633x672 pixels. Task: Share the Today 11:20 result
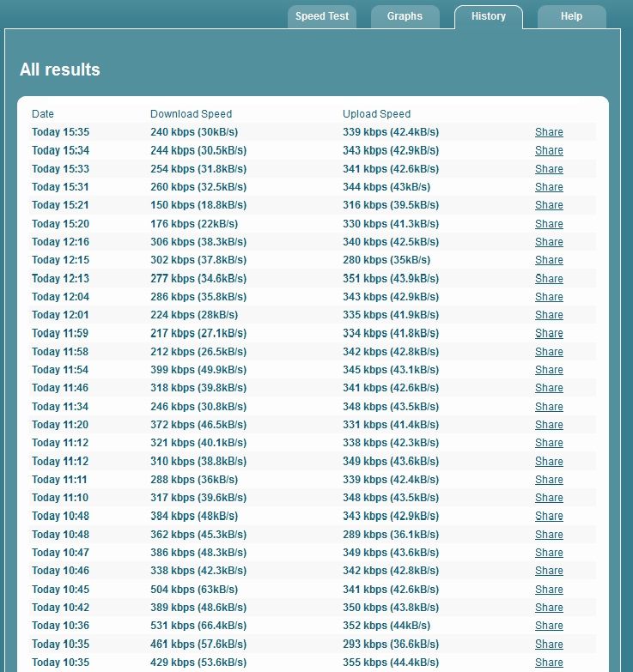(x=549, y=424)
